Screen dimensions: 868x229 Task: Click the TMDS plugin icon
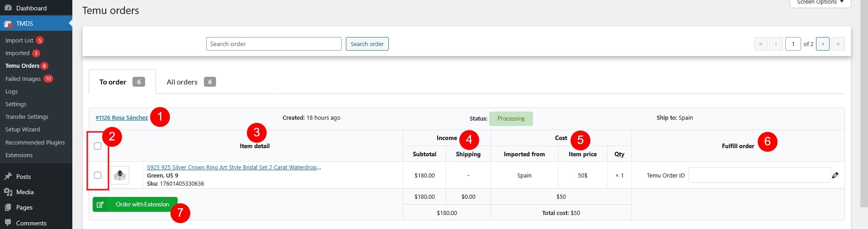tap(8, 23)
